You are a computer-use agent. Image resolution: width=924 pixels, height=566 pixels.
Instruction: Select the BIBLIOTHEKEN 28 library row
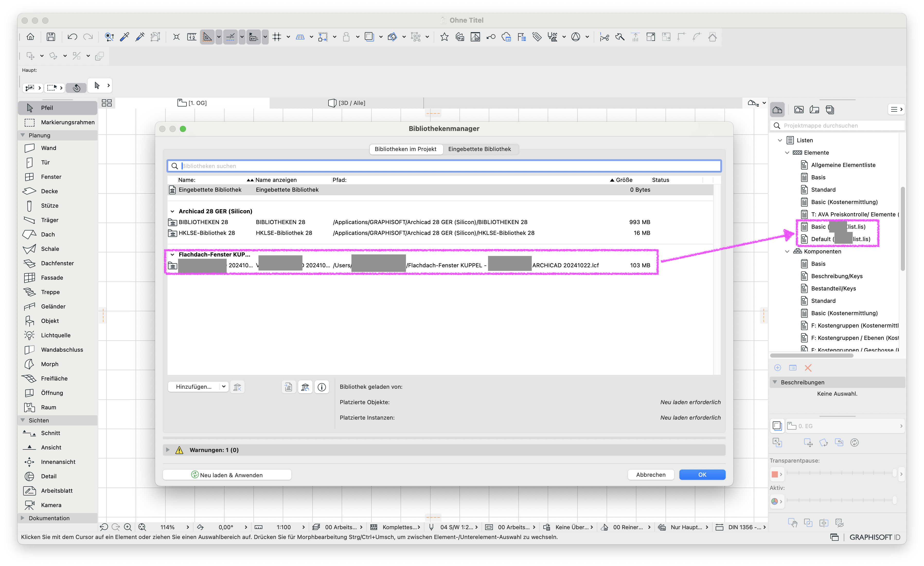pyautogui.click(x=440, y=223)
